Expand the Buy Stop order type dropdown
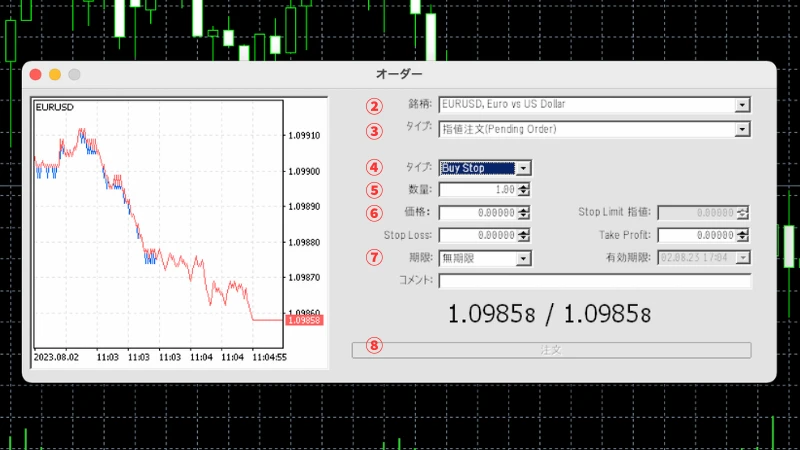 (x=523, y=168)
